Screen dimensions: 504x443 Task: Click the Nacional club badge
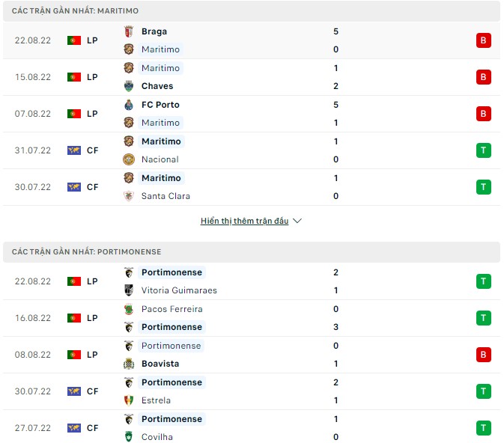coord(129,159)
